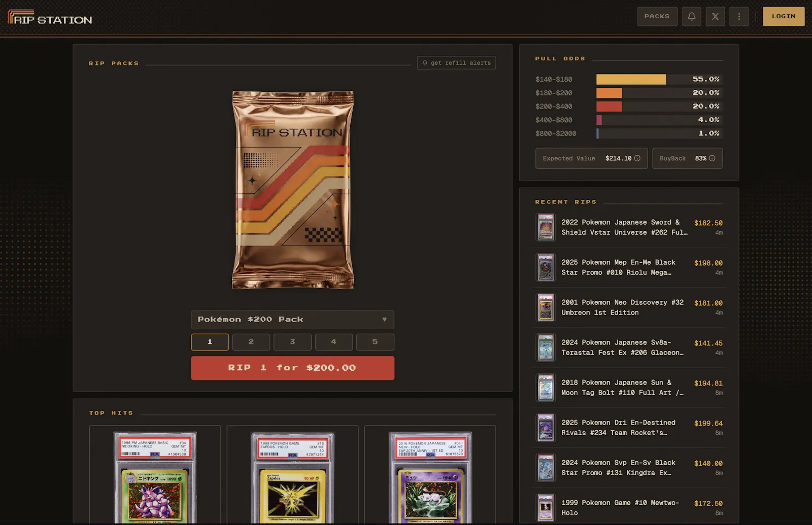This screenshot has height=525, width=812.
Task: Click the $199.64 rip price
Action: click(708, 423)
